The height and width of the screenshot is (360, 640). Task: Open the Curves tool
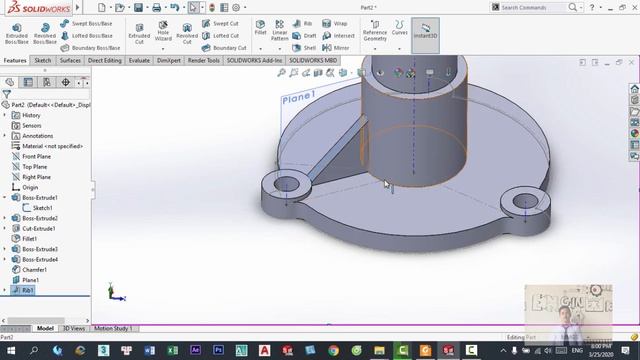coord(399,28)
